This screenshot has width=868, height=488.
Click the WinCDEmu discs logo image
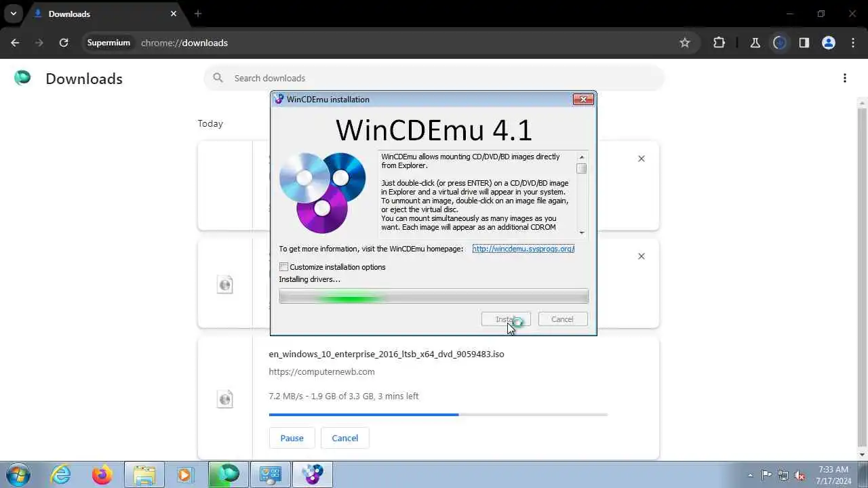pos(322,192)
